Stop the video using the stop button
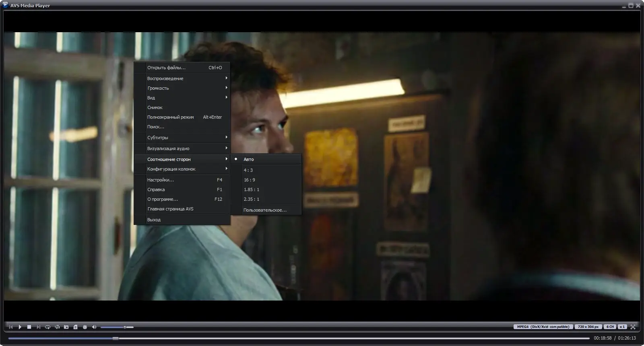644x346 pixels. (29, 327)
